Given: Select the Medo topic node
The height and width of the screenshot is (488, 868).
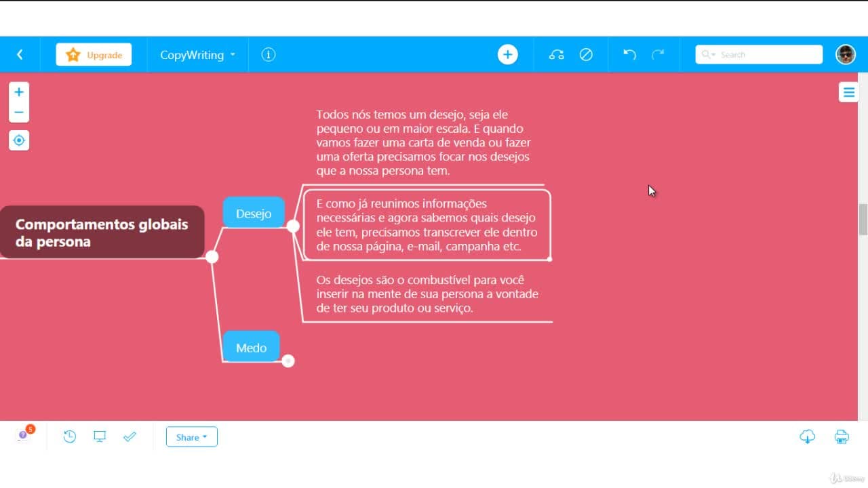Looking at the screenshot, I should click(x=251, y=347).
